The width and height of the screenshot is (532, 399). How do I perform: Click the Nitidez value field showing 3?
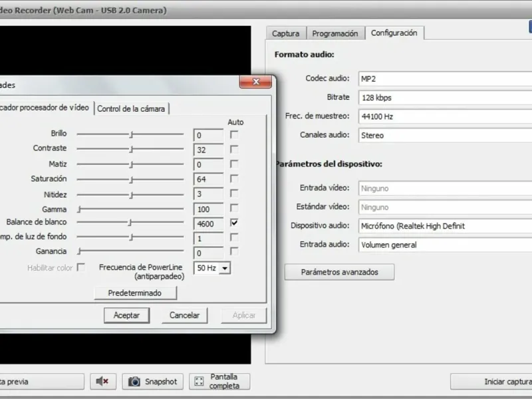pyautogui.click(x=208, y=194)
